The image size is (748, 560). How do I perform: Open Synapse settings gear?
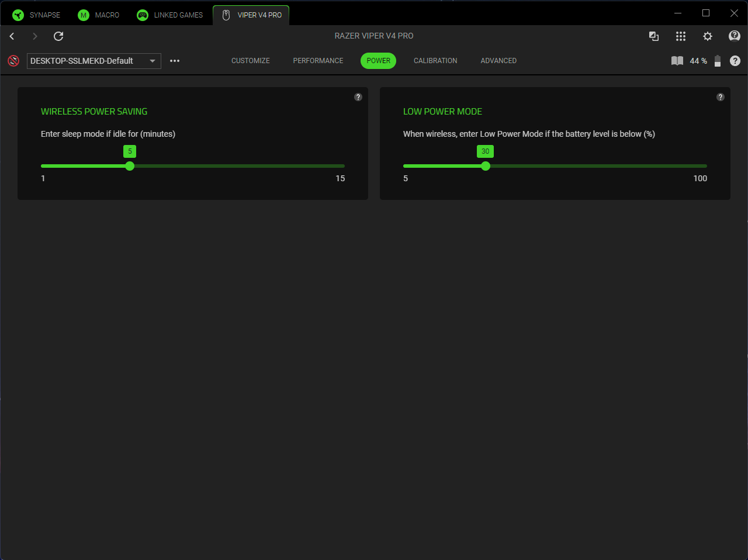pyautogui.click(x=708, y=36)
